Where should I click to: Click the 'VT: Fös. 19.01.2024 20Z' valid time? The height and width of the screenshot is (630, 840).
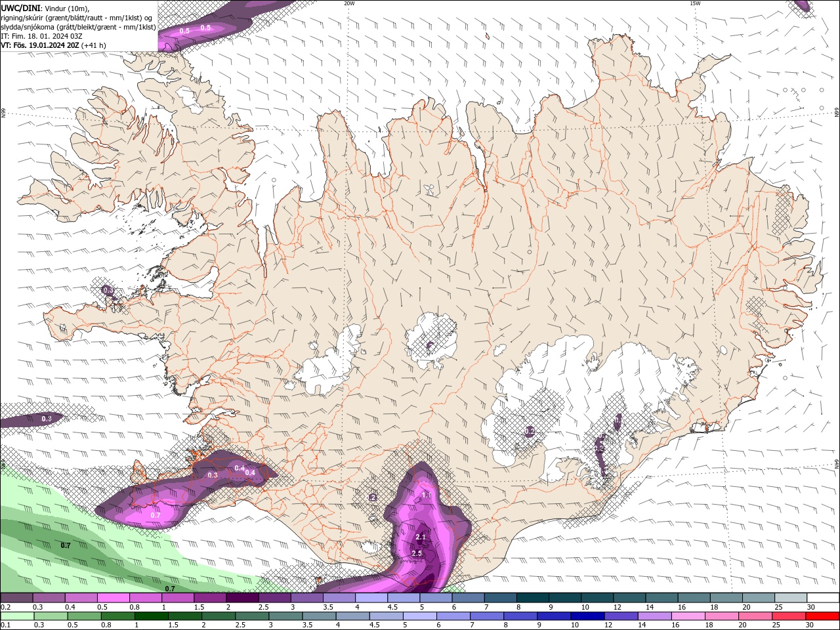click(x=41, y=45)
